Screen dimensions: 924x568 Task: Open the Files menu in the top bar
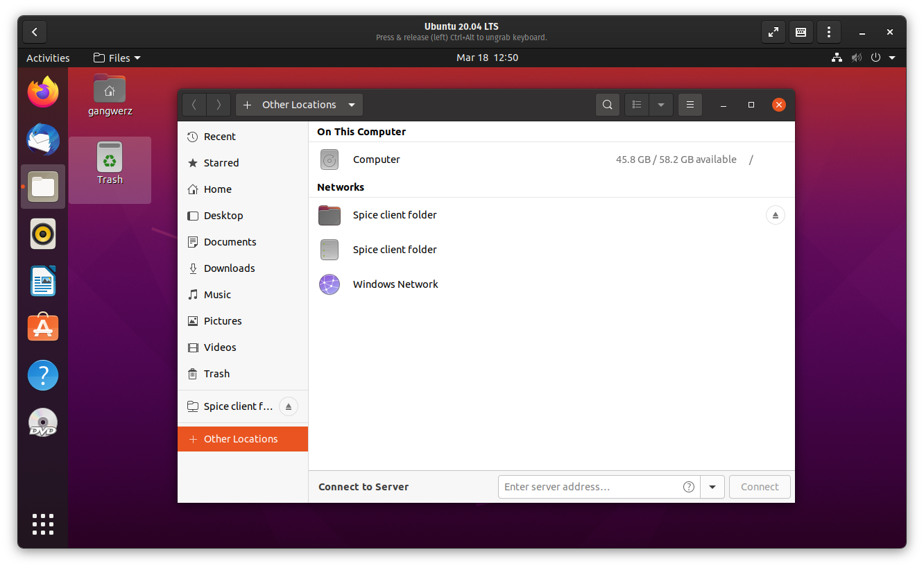pos(117,58)
